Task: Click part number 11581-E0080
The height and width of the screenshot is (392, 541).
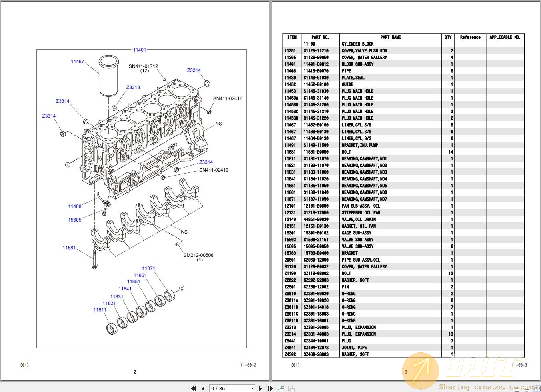Action: 316,152
